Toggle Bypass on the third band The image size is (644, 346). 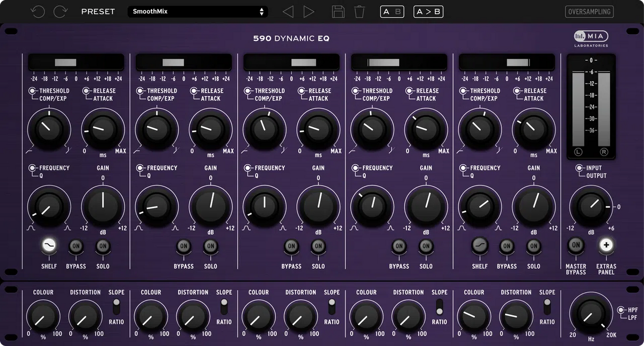(x=291, y=246)
